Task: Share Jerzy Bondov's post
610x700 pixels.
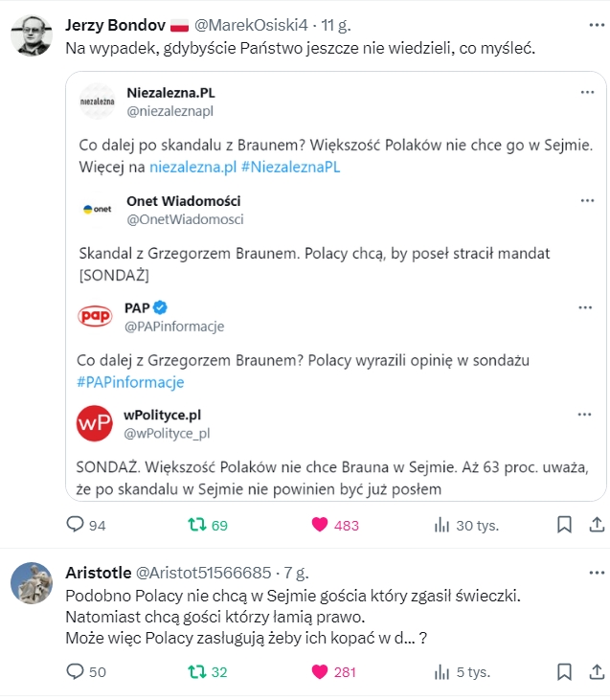Action: click(x=596, y=525)
